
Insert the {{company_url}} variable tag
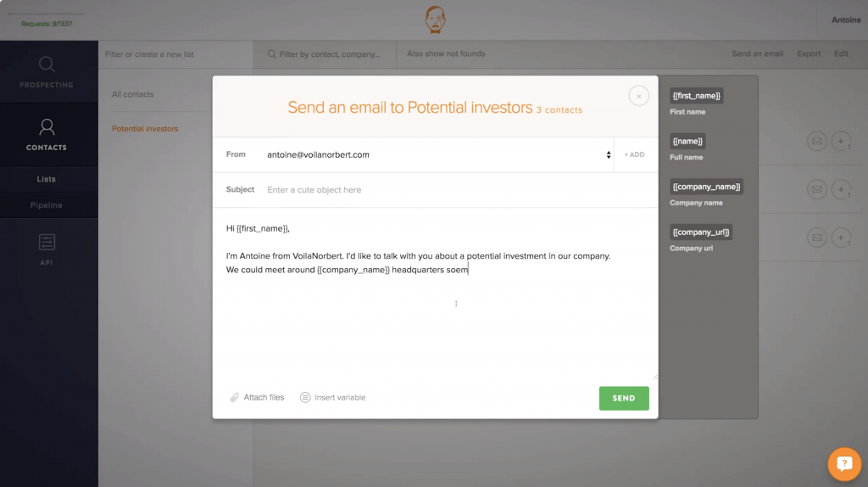[x=701, y=232]
